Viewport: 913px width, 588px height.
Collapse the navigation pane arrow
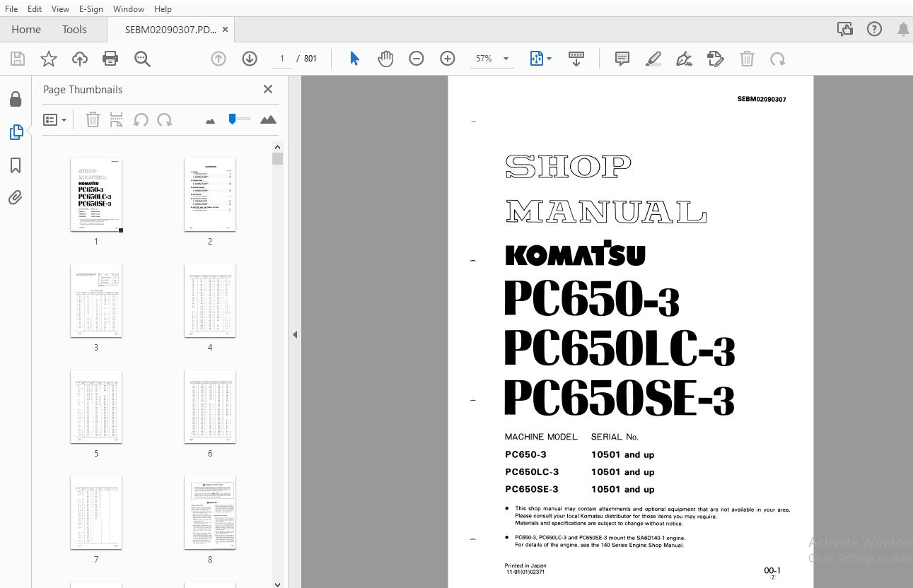click(x=295, y=334)
